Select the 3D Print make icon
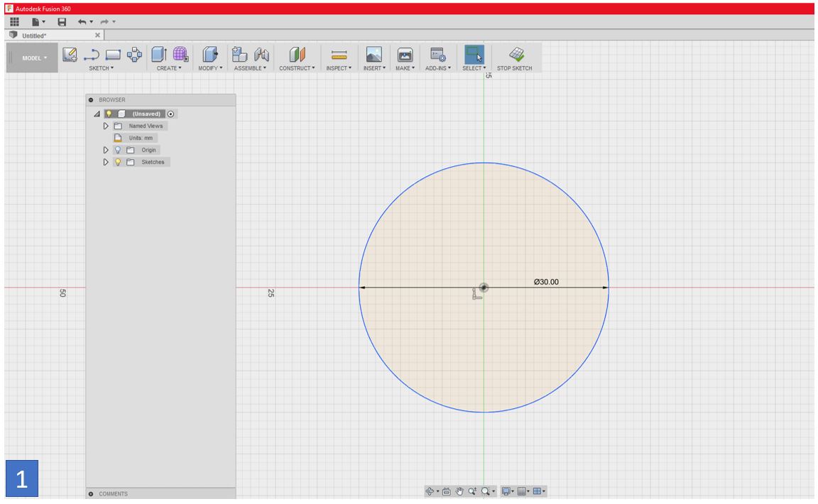This screenshot has height=504, width=818. coord(405,54)
